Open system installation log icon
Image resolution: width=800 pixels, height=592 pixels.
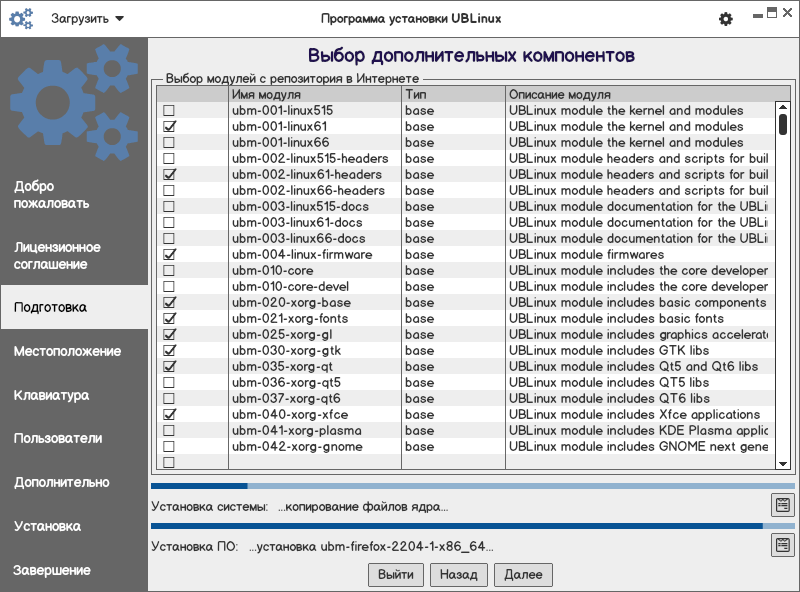pos(781,505)
